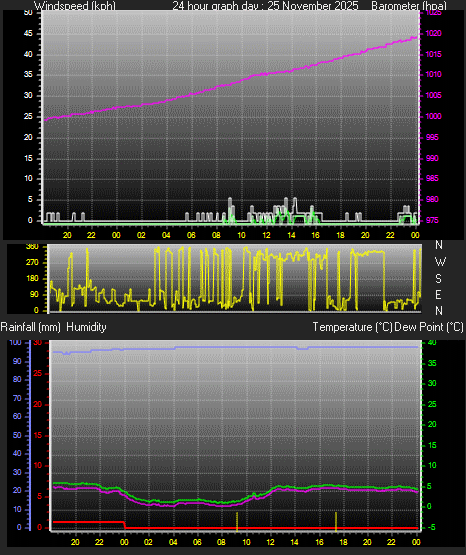Click the 50 value on the humidity axis
Image resolution: width=466 pixels, height=555 pixels.
pyautogui.click(x=17, y=435)
